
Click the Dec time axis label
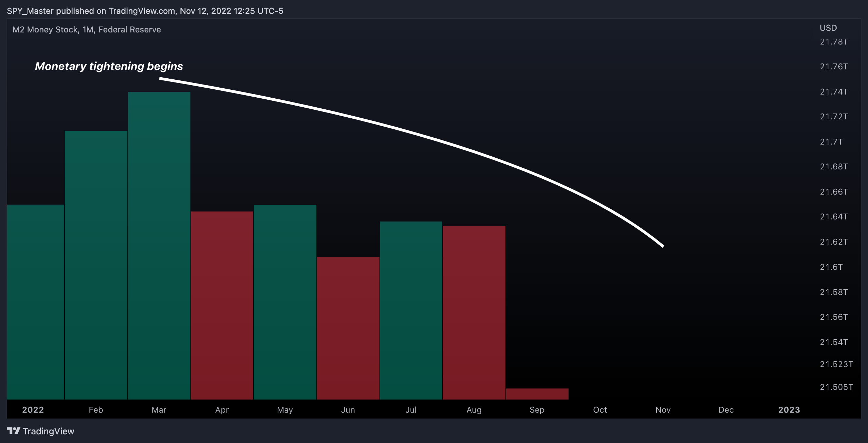pyautogui.click(x=726, y=410)
